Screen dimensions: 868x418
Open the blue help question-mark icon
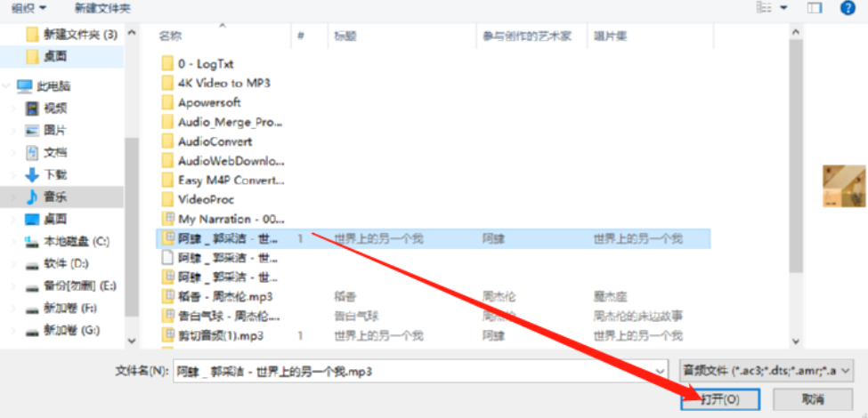[x=848, y=8]
